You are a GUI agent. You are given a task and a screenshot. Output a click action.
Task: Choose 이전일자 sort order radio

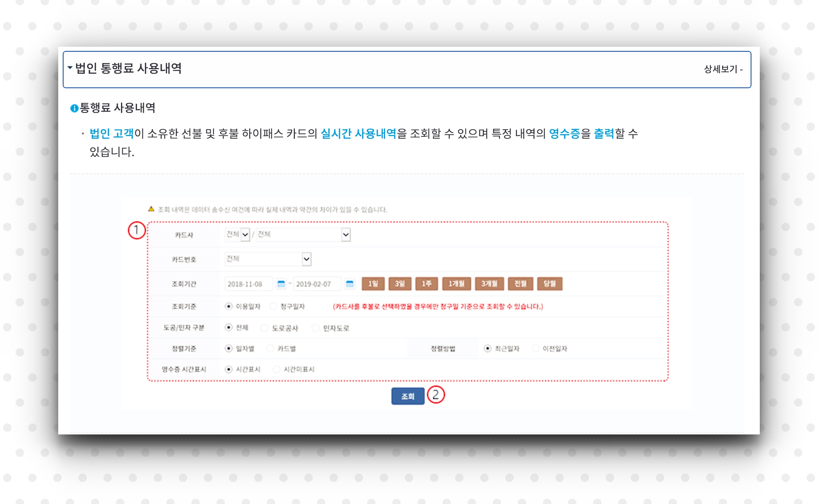535,348
